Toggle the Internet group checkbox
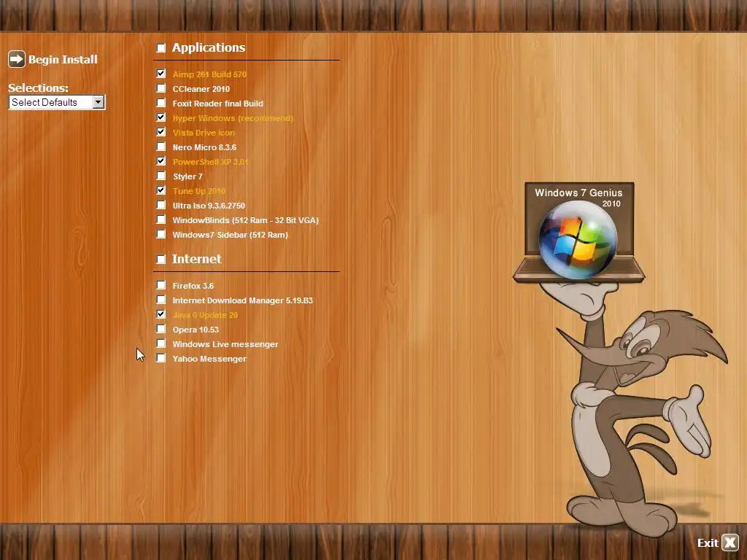747x560 pixels. coord(161,259)
